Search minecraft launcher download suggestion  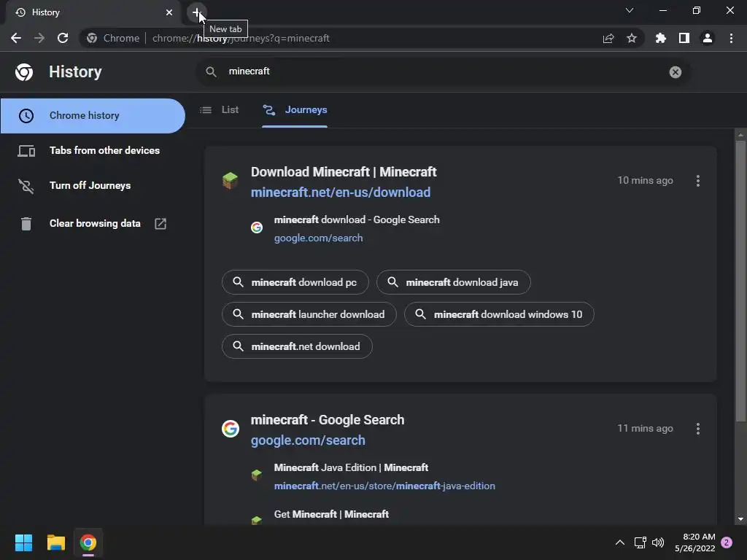pos(309,314)
